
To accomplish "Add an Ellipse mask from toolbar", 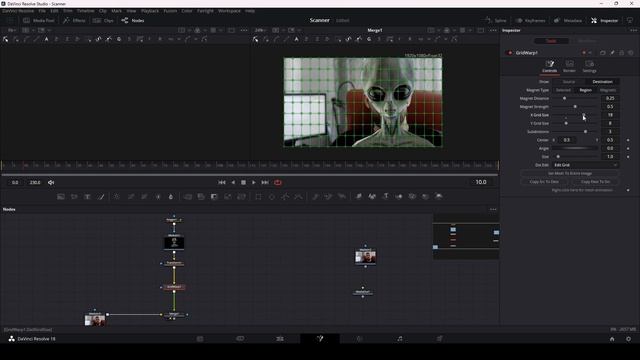I will click(271, 197).
